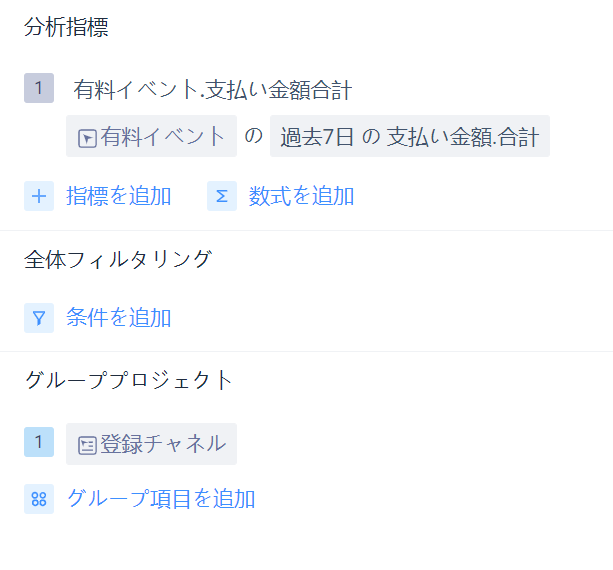Screen dimensions: 613x570
Task: Click the 数式を追加 link
Action: click(x=301, y=196)
